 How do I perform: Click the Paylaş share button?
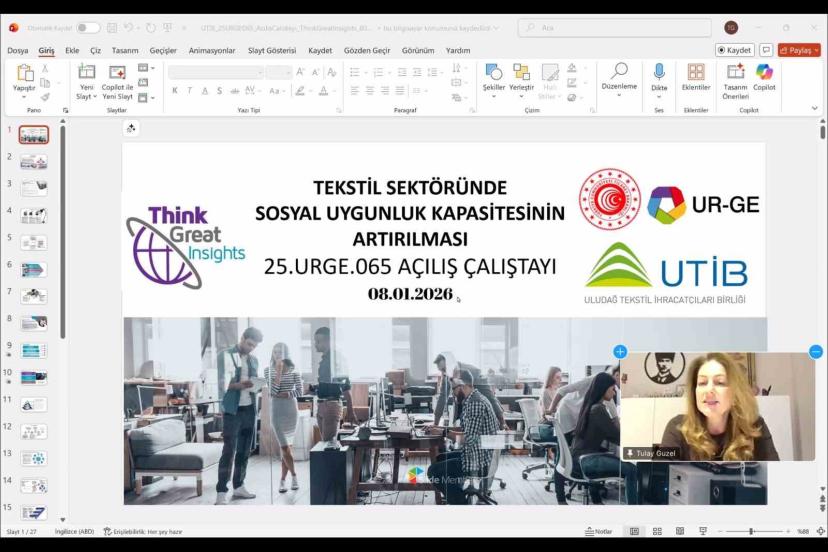tap(799, 50)
